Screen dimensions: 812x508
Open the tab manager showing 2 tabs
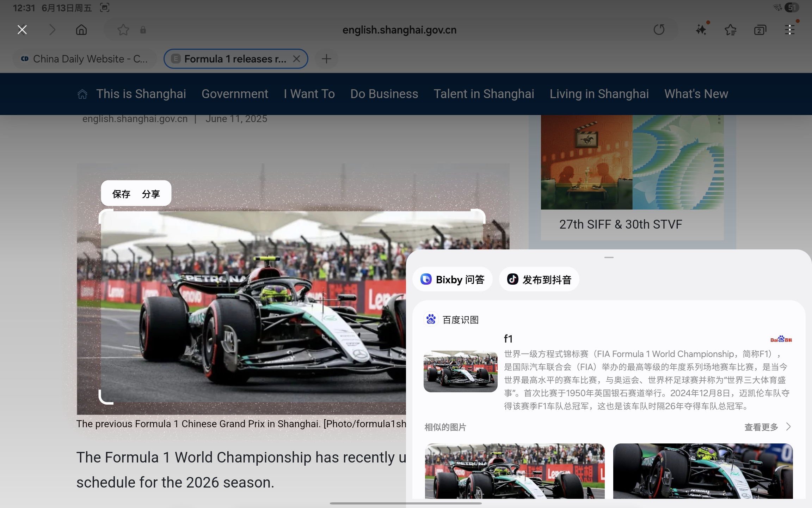click(760, 30)
